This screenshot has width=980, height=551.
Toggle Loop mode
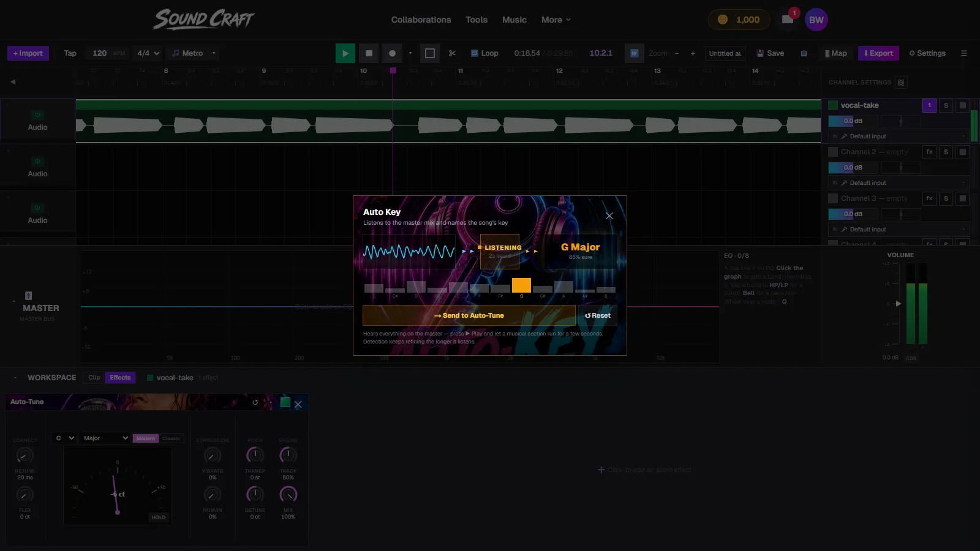click(484, 53)
